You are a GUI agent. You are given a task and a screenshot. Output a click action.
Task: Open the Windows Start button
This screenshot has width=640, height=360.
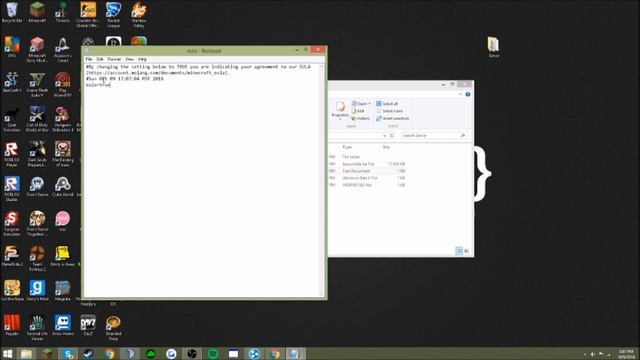point(7,353)
